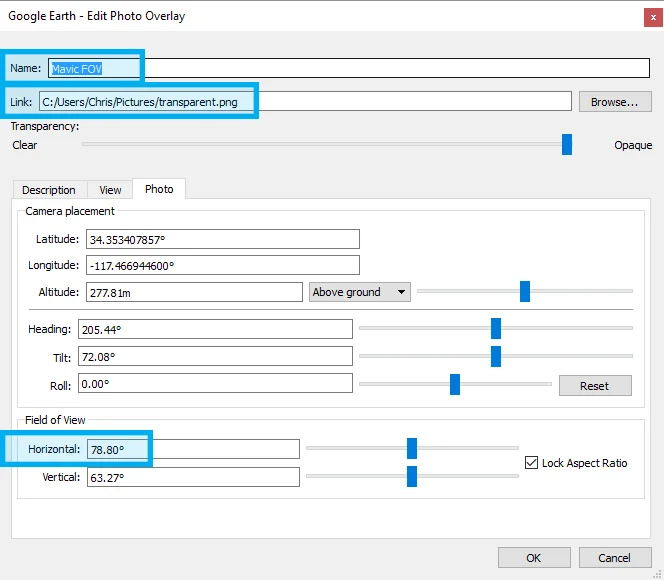The height and width of the screenshot is (580, 664).
Task: Close the Edit Photo Overlay dialog
Action: click(653, 18)
